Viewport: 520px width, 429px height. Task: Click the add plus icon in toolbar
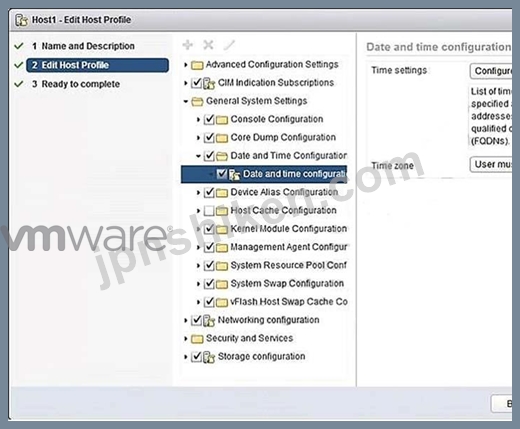pyautogui.click(x=188, y=45)
